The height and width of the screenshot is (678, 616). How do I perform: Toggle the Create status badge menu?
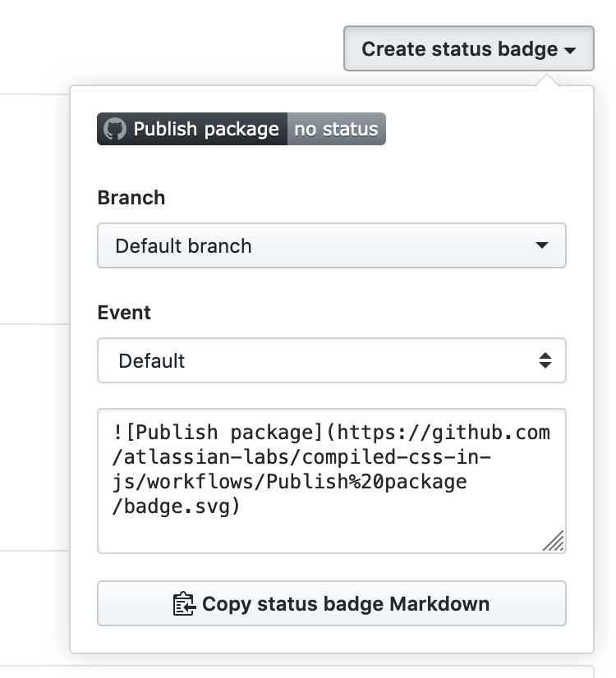[468, 49]
